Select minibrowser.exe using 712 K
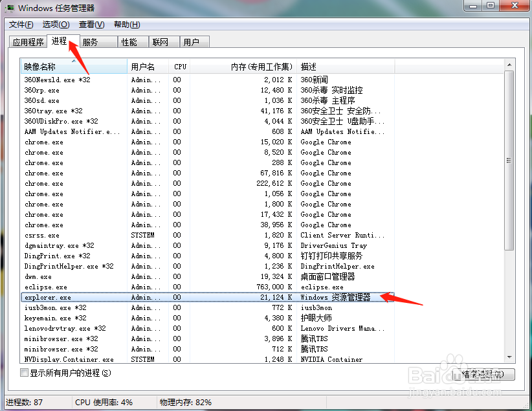Image resolution: width=532 pixels, height=411 pixels. (208, 349)
